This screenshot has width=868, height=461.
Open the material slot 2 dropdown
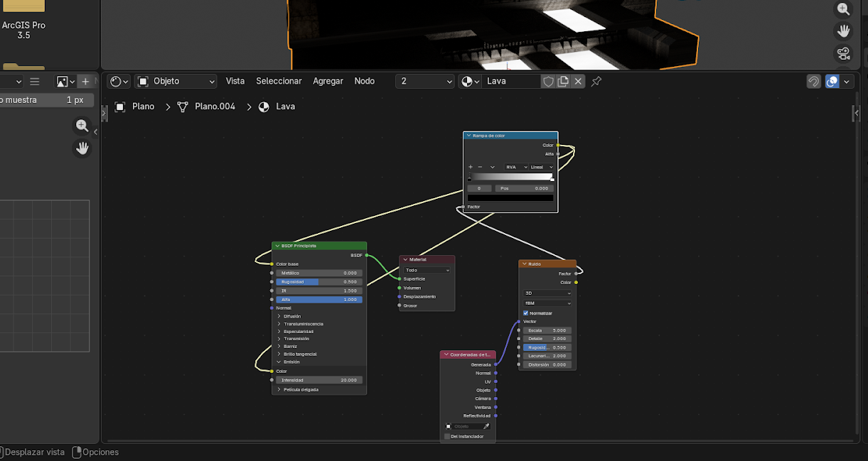tap(425, 82)
